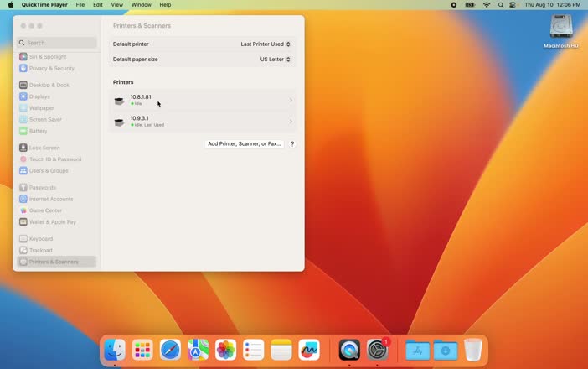
Task: Click the QuickTime Player Dock icon
Action: pyautogui.click(x=349, y=350)
